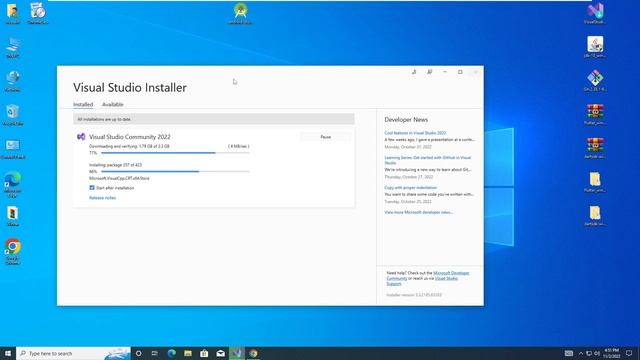Click the Developer News heading
This screenshot has height=360, width=640.
coord(406,120)
